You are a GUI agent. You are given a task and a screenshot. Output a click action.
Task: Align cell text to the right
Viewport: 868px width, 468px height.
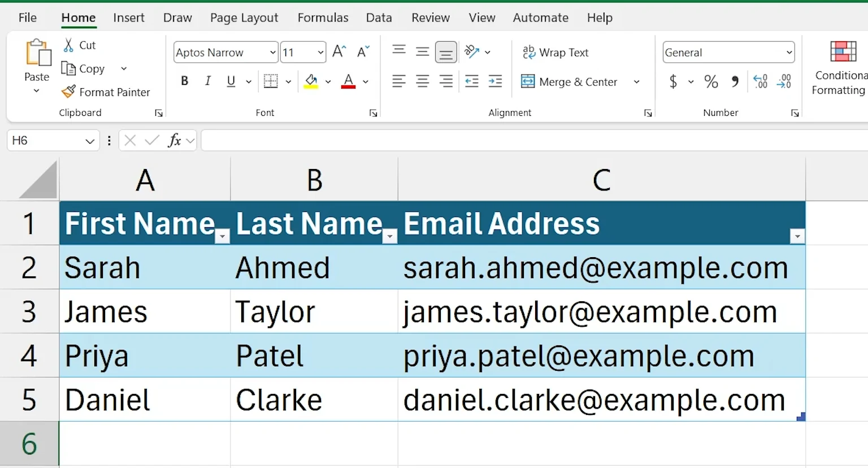[446, 81]
